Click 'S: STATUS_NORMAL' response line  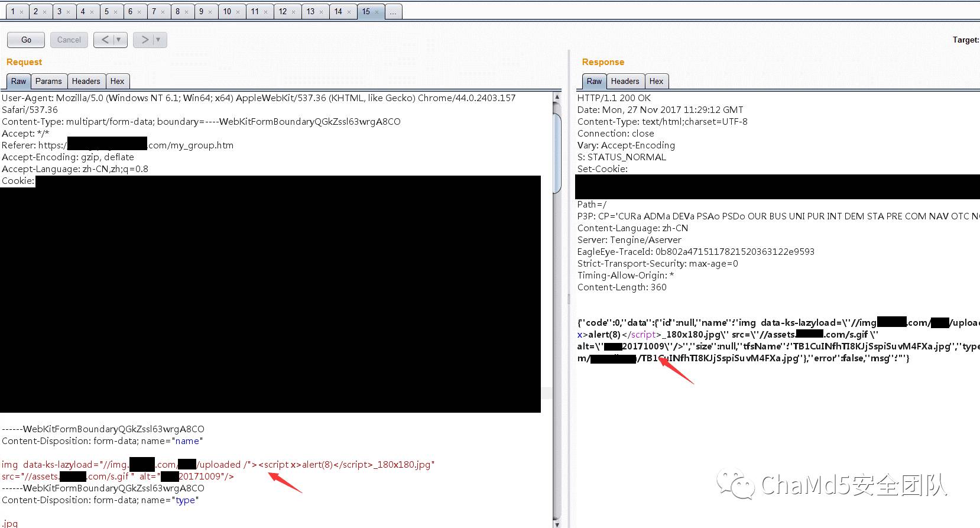pyautogui.click(x=622, y=157)
